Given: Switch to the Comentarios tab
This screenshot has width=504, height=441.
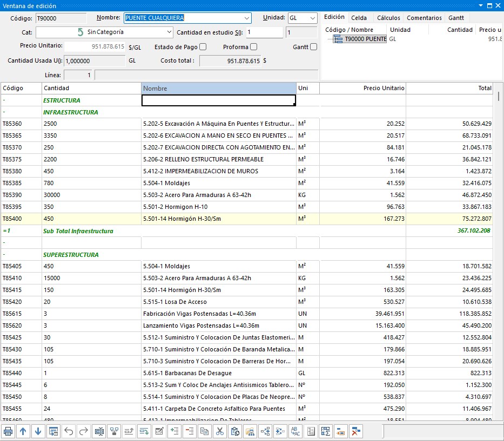Looking at the screenshot, I should pyautogui.click(x=424, y=18).
